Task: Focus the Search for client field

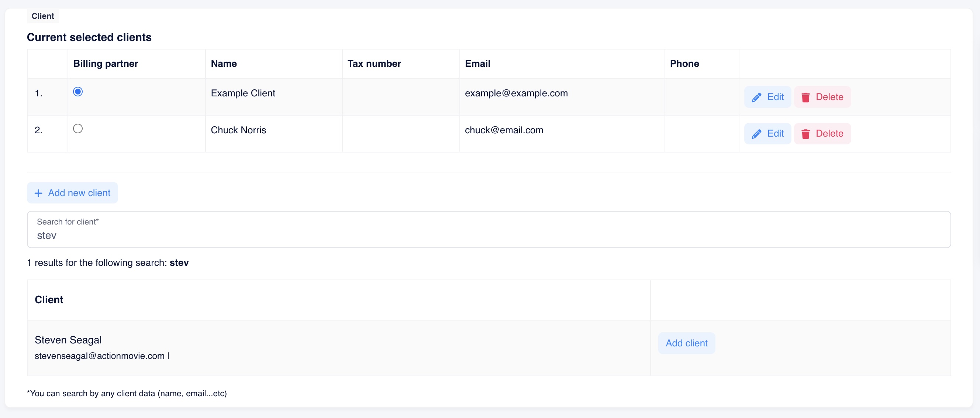Action: (489, 235)
